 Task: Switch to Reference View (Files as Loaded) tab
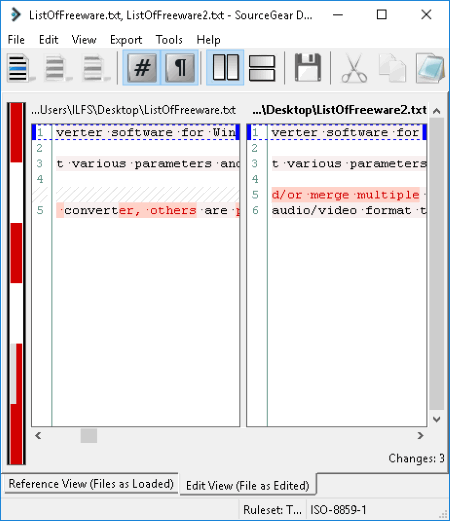(x=91, y=484)
